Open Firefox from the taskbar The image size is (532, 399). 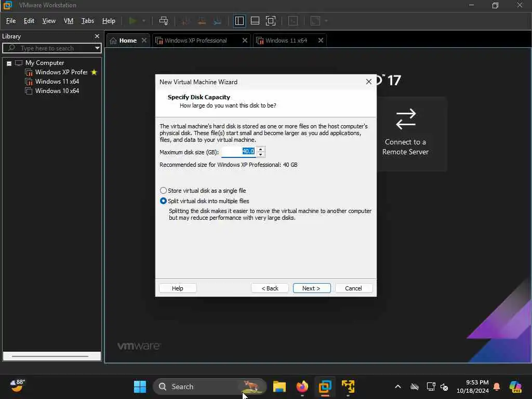point(302,387)
